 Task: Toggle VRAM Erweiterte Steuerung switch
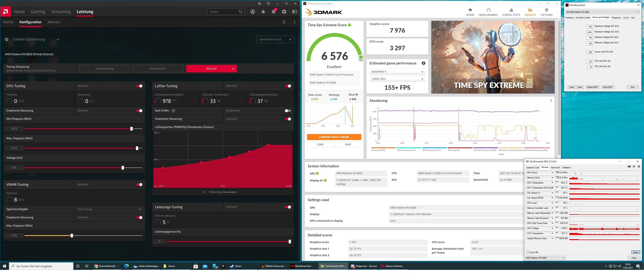pyautogui.click(x=139, y=217)
